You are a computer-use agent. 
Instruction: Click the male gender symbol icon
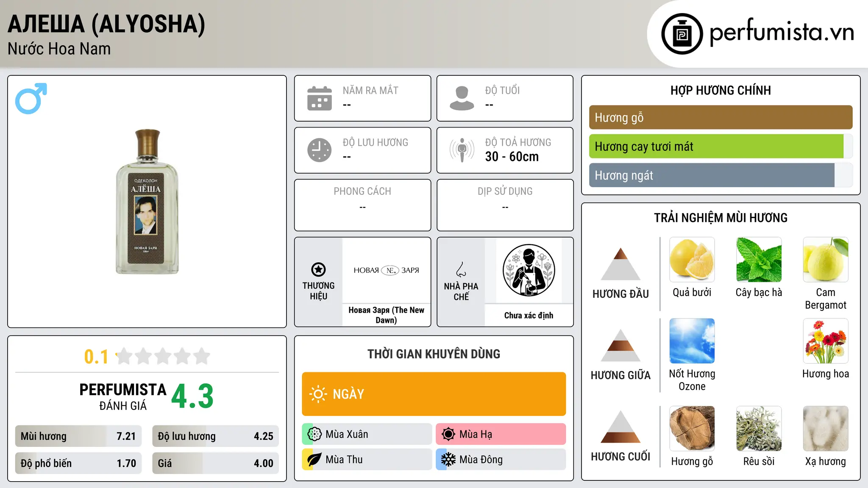coord(31,98)
